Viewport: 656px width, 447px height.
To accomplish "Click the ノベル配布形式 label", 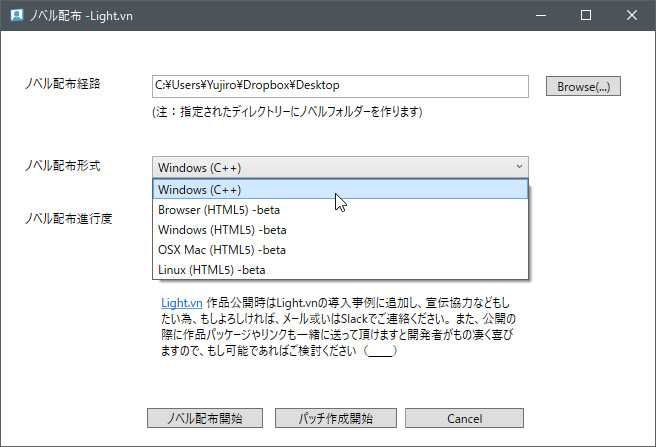I will click(63, 166).
